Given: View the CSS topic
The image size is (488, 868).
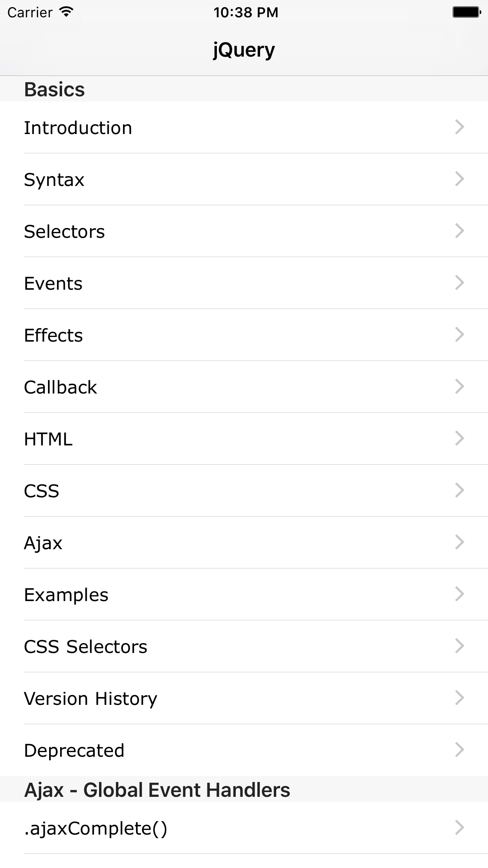Looking at the screenshot, I should pyautogui.click(x=157, y=491).
